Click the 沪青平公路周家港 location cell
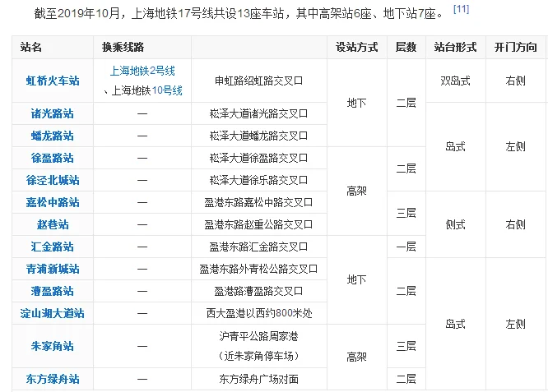Screen dimensions: 548x392 coord(259,346)
